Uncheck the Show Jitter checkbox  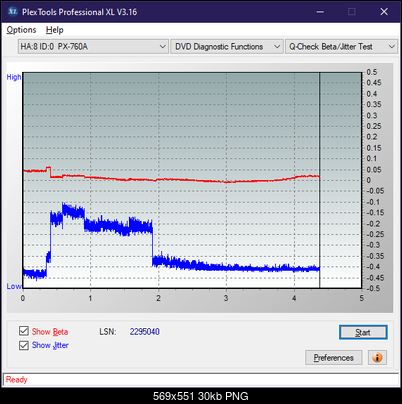[24, 345]
